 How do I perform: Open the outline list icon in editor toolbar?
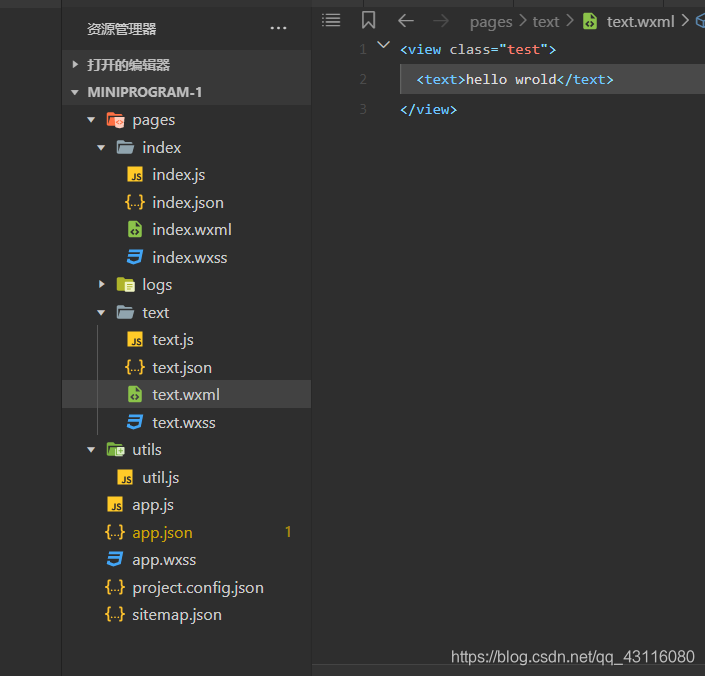[x=331, y=20]
